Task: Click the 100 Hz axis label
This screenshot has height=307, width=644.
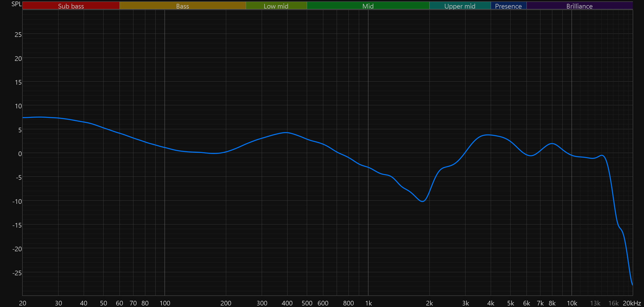Action: point(165,303)
